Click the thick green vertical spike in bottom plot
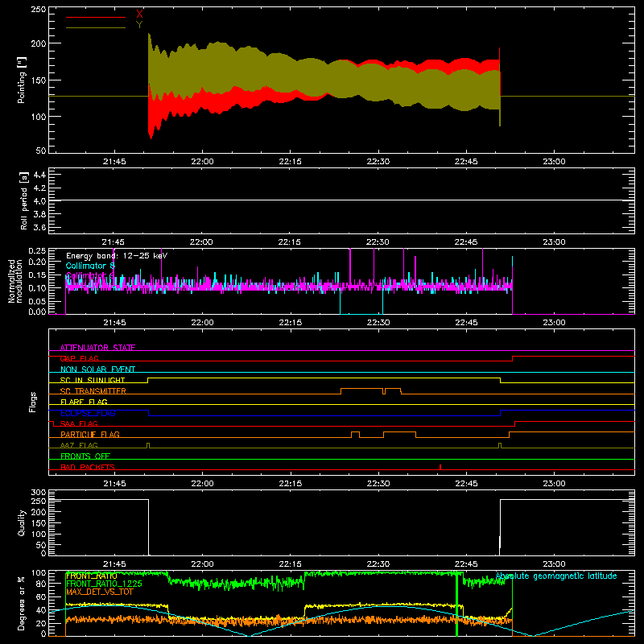The width and height of the screenshot is (644, 644). 456,604
